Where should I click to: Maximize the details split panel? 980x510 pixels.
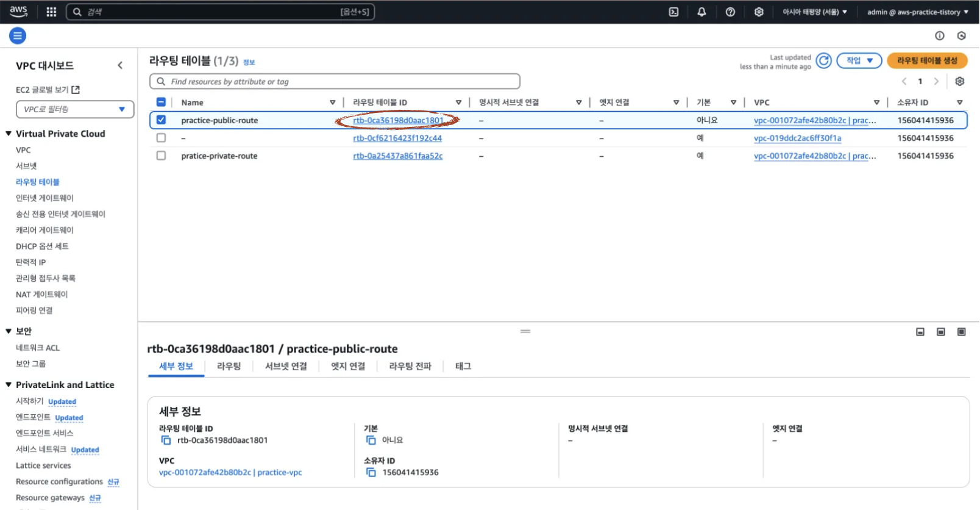(x=962, y=332)
